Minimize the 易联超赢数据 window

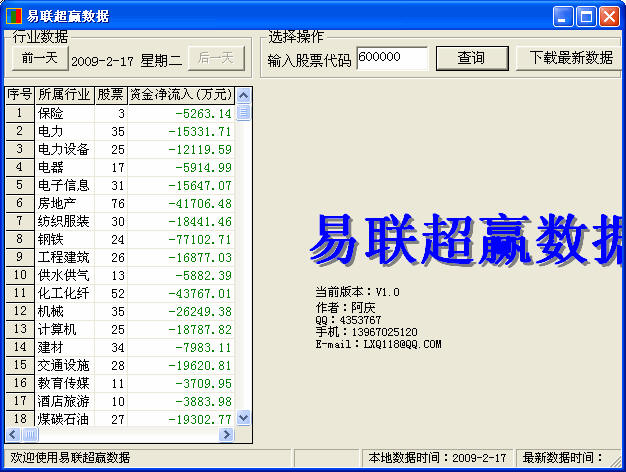coord(563,17)
